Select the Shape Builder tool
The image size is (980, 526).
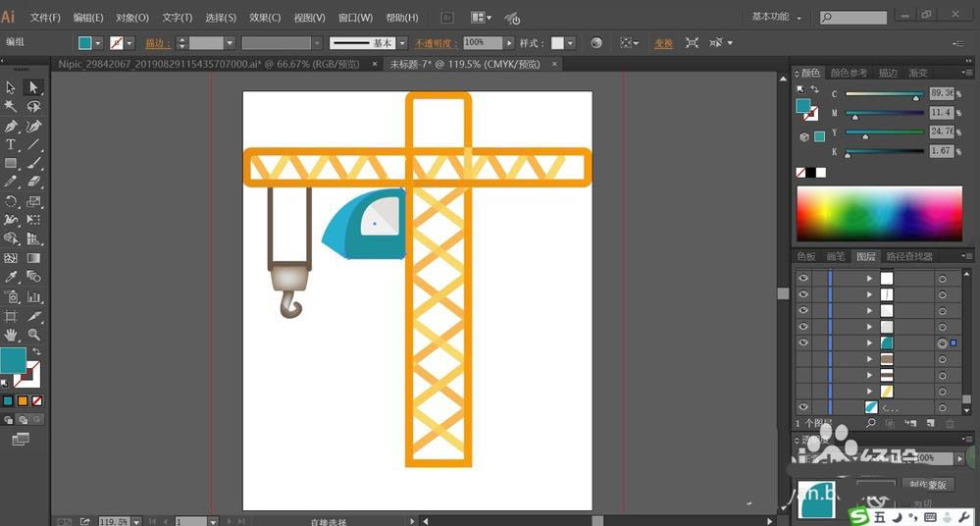pos(11,238)
